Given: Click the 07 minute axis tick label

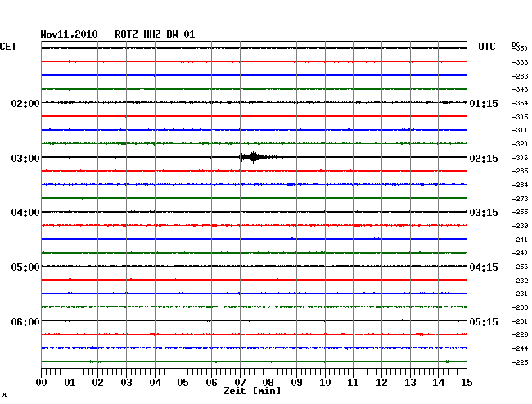Looking at the screenshot, I should click(x=240, y=382).
